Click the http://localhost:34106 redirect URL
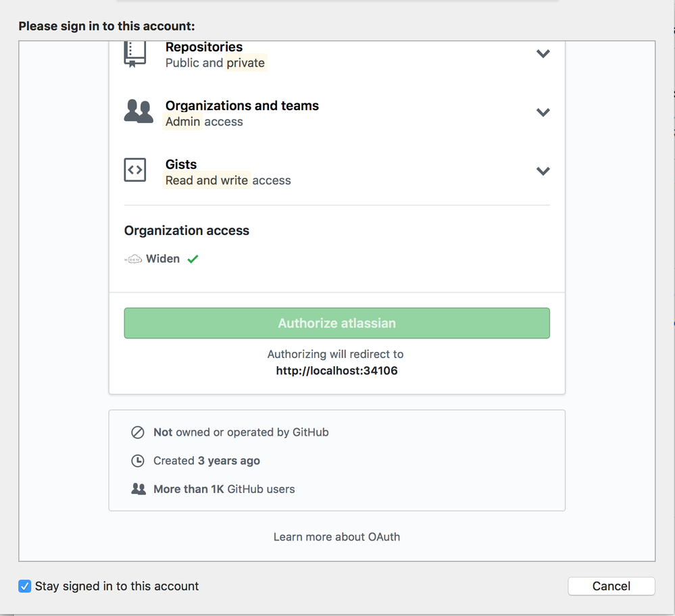The height and width of the screenshot is (616, 675). coord(336,371)
